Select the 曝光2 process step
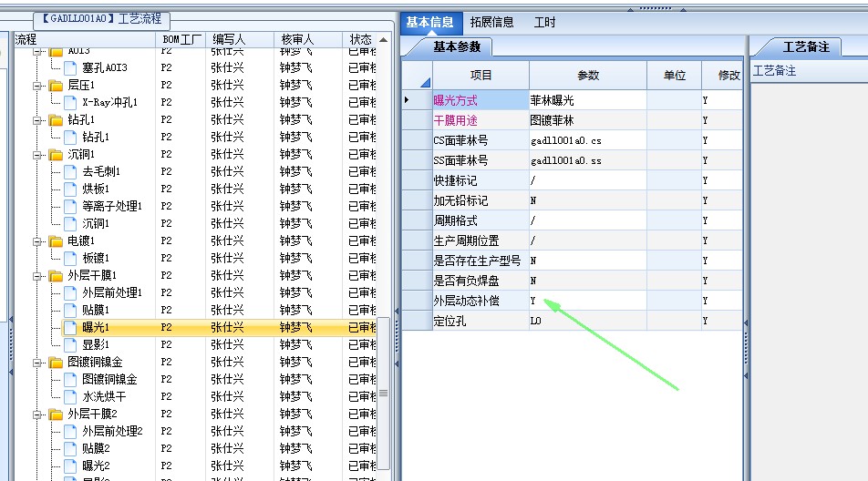The image size is (868, 481). pos(96,466)
